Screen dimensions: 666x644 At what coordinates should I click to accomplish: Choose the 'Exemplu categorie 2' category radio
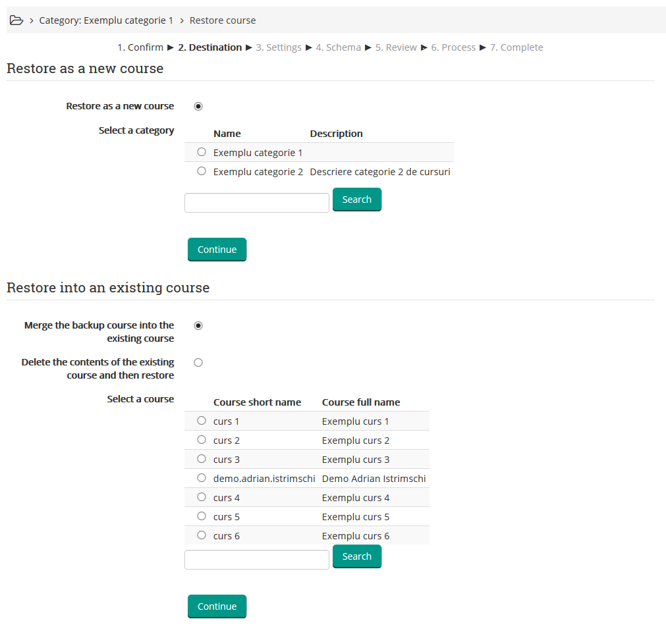pyautogui.click(x=202, y=171)
